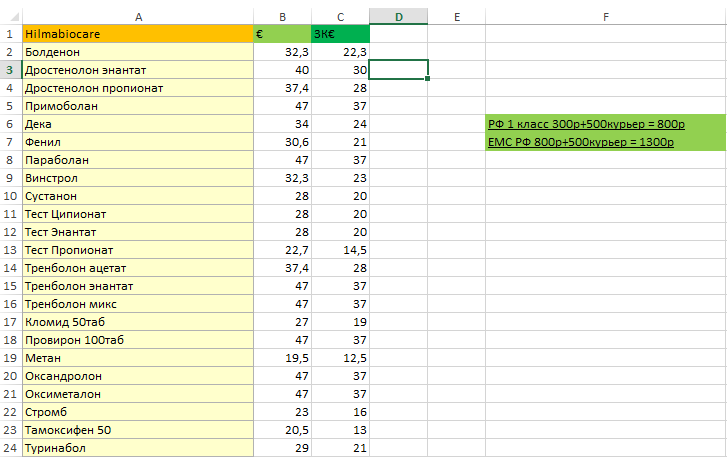
Task: Select Стромб ЗК€ price 16
Action: (x=340, y=413)
